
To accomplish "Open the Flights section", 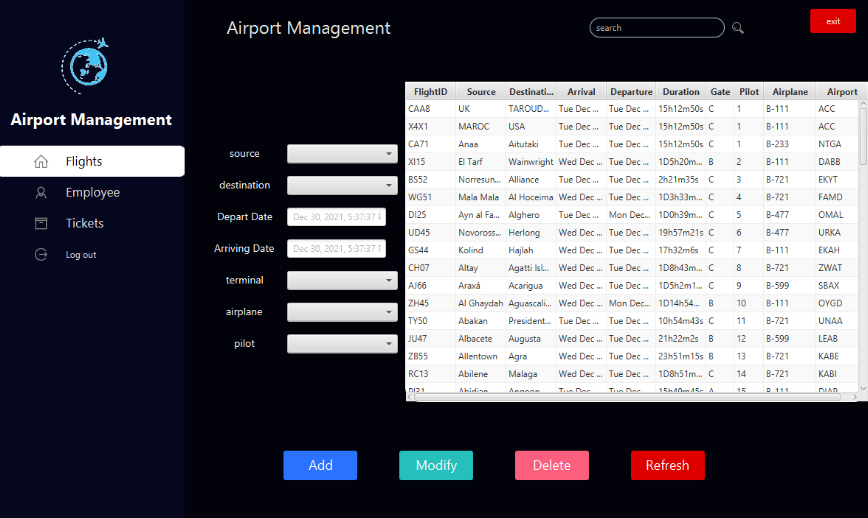I will (92, 161).
